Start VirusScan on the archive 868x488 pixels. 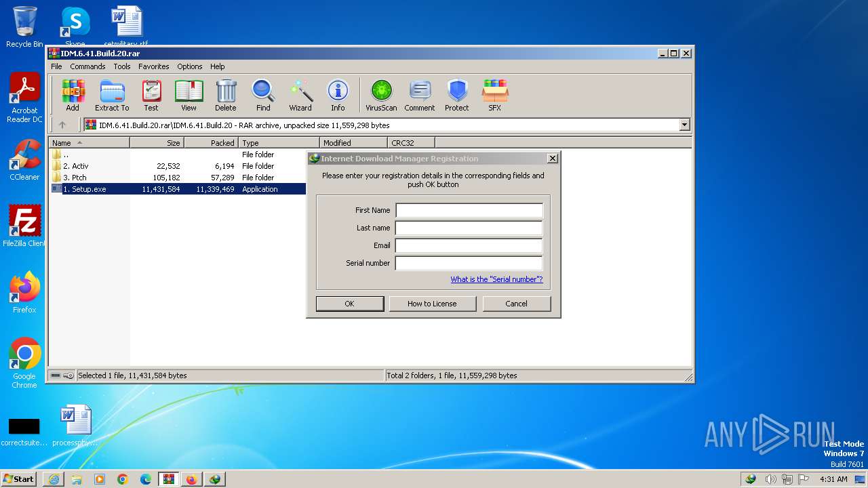[381, 96]
